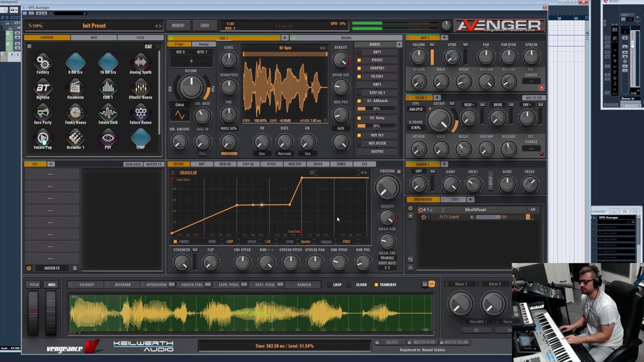Screen dimensions: 644x362
Task: Click the MST.FILTER button in Filter panel
Action: 534,98
